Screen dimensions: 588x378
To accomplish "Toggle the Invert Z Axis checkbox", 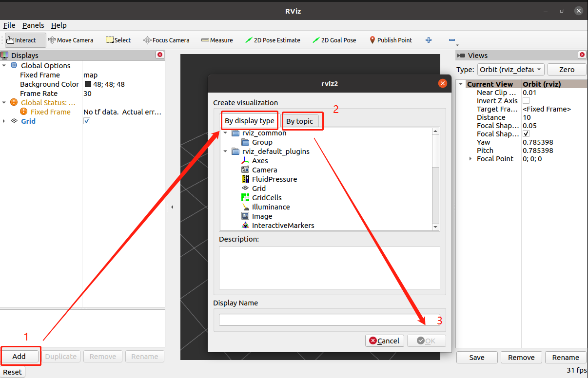I will pos(526,101).
